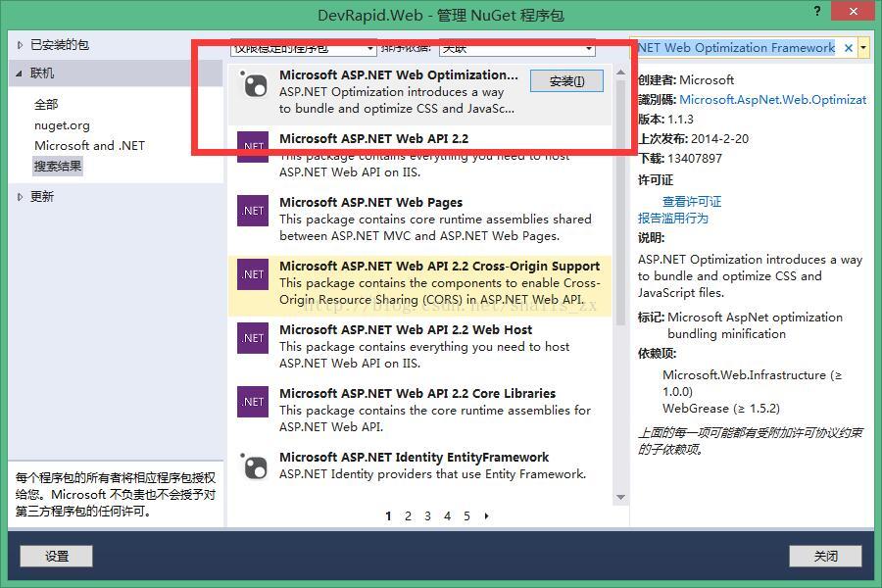This screenshot has width=882, height=588.
Task: Go to results page 5
Action: pos(466,516)
